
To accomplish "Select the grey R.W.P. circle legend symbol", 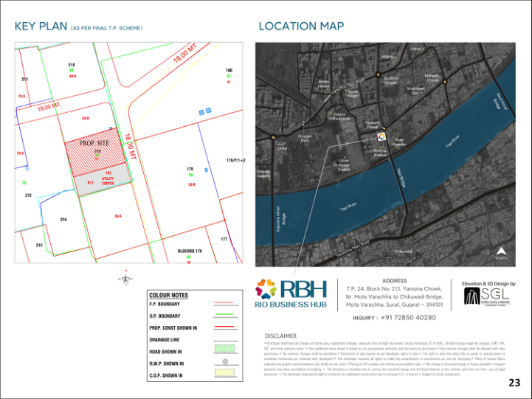I will 225,361.
